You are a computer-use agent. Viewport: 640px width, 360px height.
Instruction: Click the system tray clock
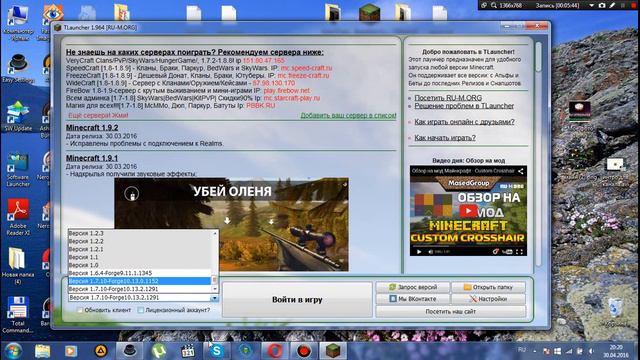pos(616,351)
